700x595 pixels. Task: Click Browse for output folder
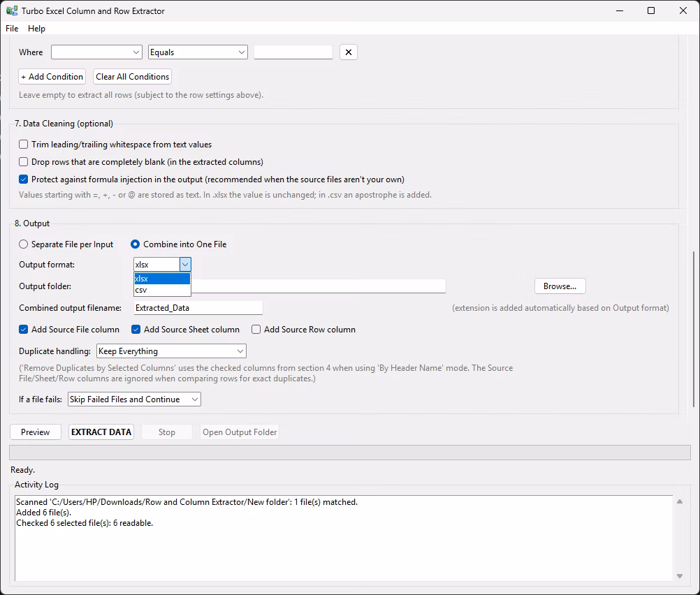click(560, 286)
